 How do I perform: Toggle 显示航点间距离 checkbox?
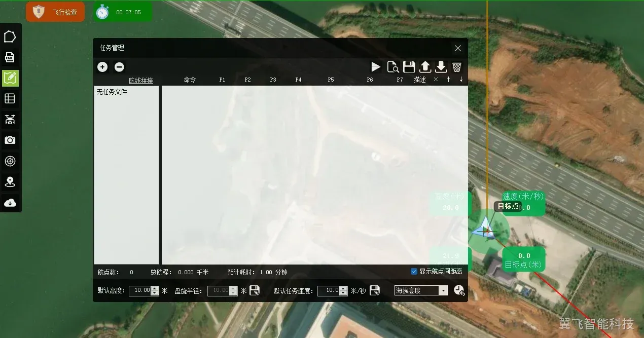(x=414, y=272)
